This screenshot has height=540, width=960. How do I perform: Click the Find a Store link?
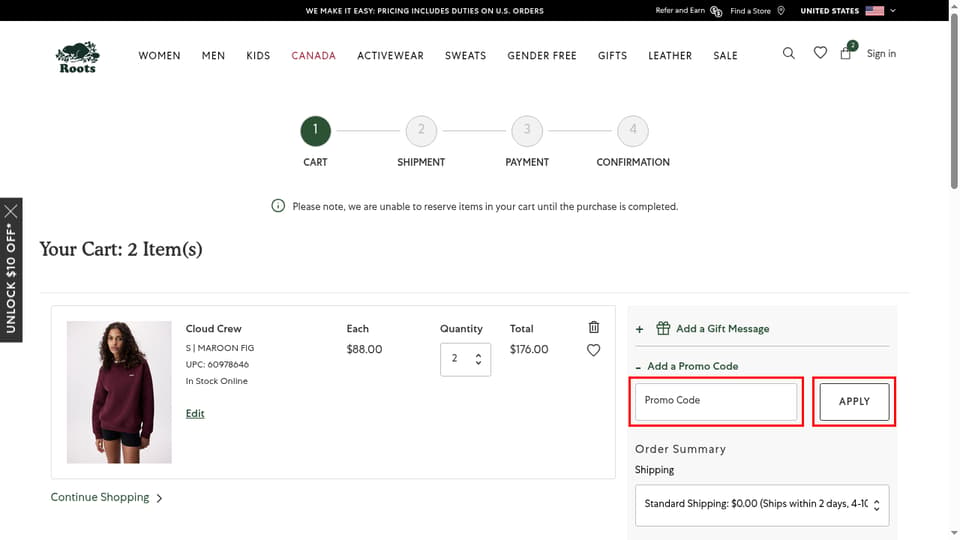750,10
